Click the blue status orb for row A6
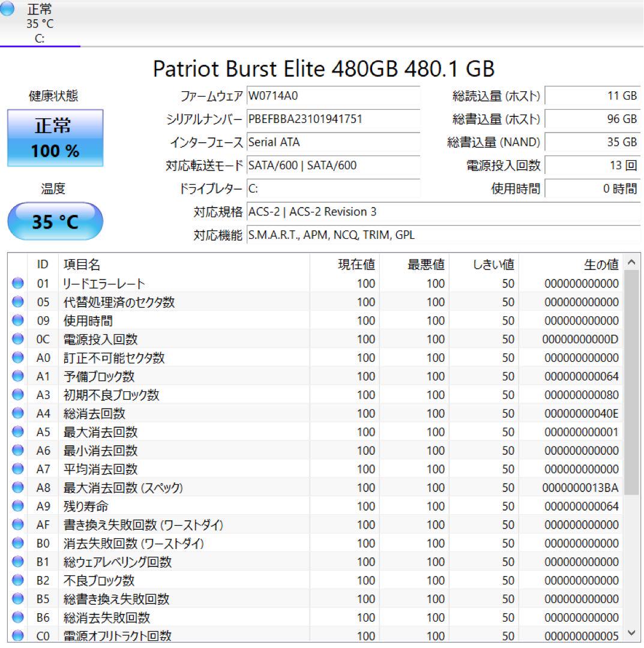The image size is (644, 648). point(18,450)
